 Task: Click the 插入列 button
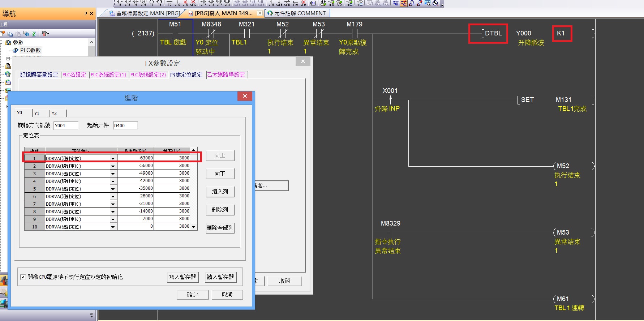(220, 192)
